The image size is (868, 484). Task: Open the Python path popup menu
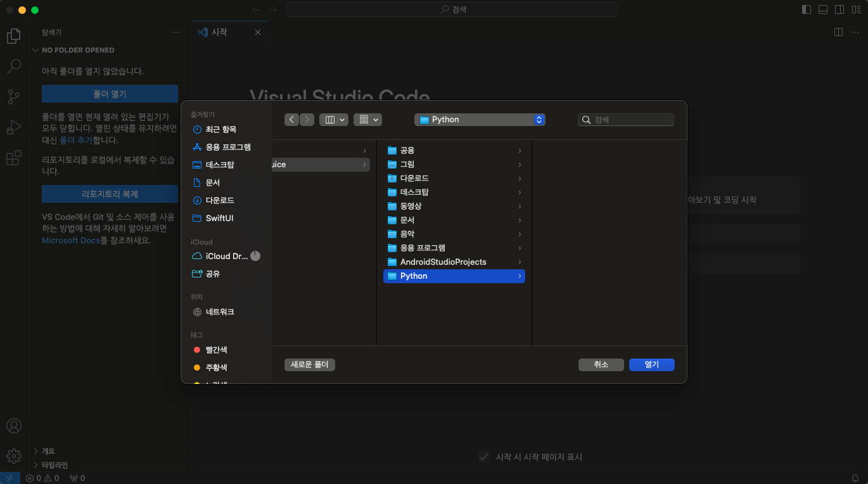(x=480, y=120)
